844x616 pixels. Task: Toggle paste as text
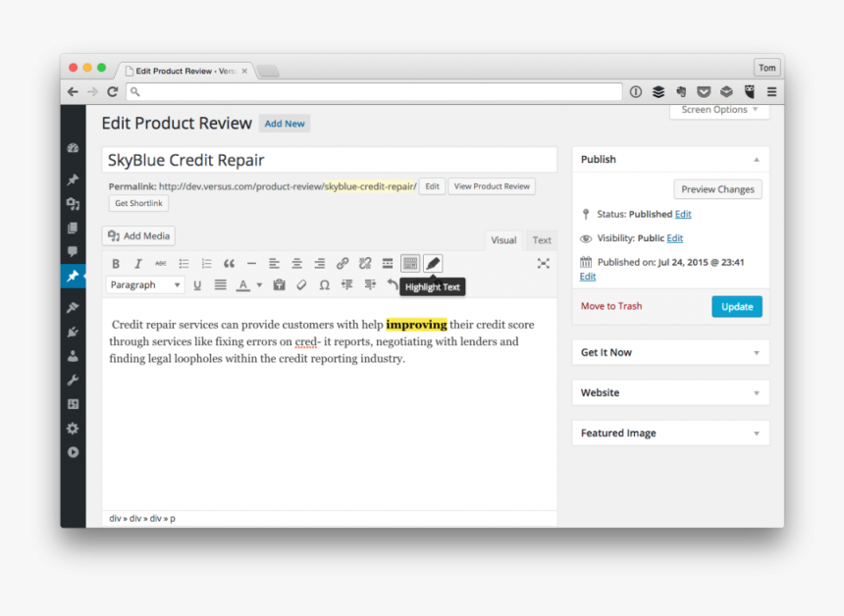279,285
